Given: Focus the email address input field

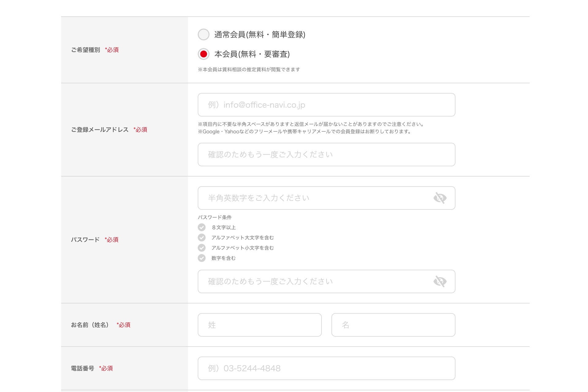Looking at the screenshot, I should click(x=326, y=105).
